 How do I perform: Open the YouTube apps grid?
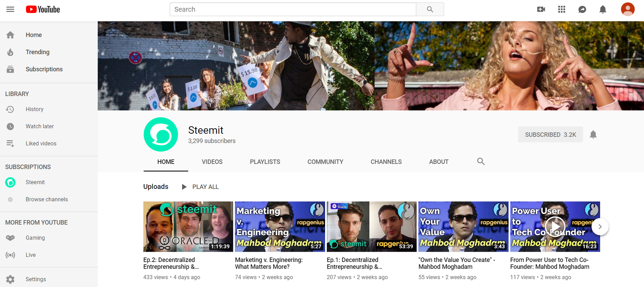click(562, 9)
